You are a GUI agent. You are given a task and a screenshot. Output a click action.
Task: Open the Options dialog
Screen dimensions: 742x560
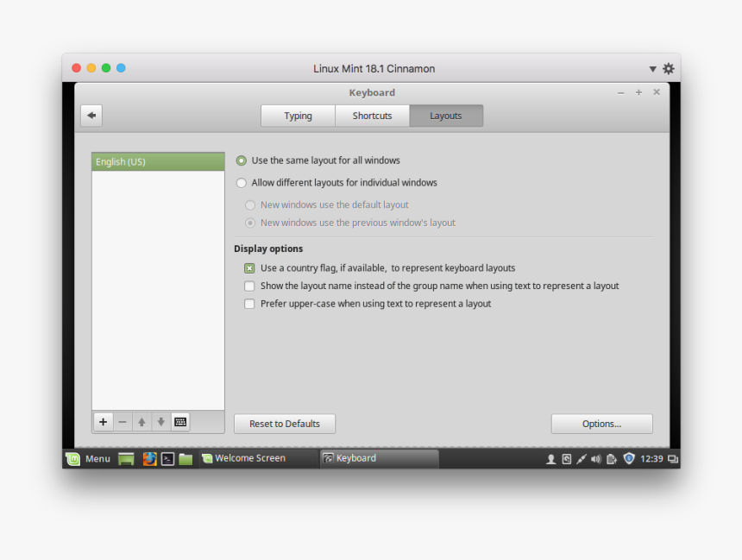(x=601, y=423)
